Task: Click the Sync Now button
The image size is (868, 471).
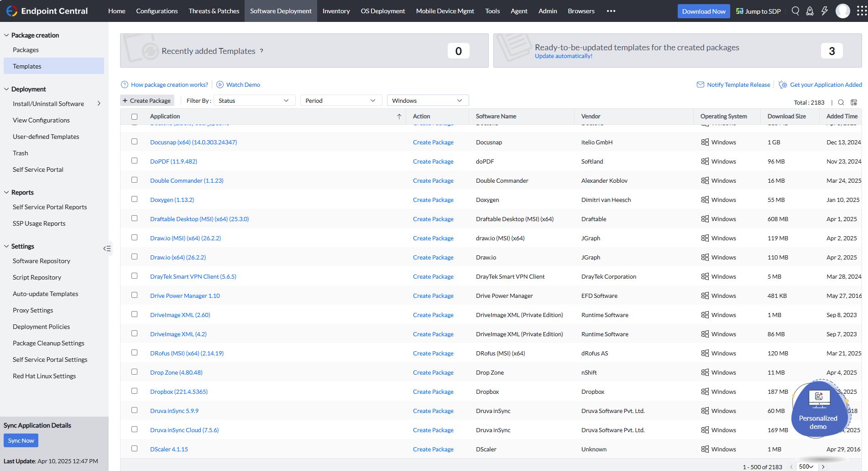Action: coord(21,440)
